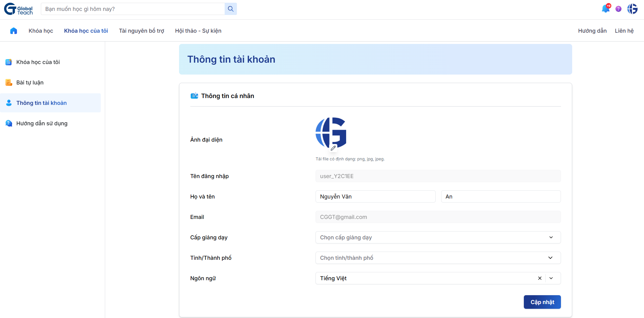Clear "Tiếng Việt" using the X icon
The image size is (644, 318).
pyautogui.click(x=540, y=278)
